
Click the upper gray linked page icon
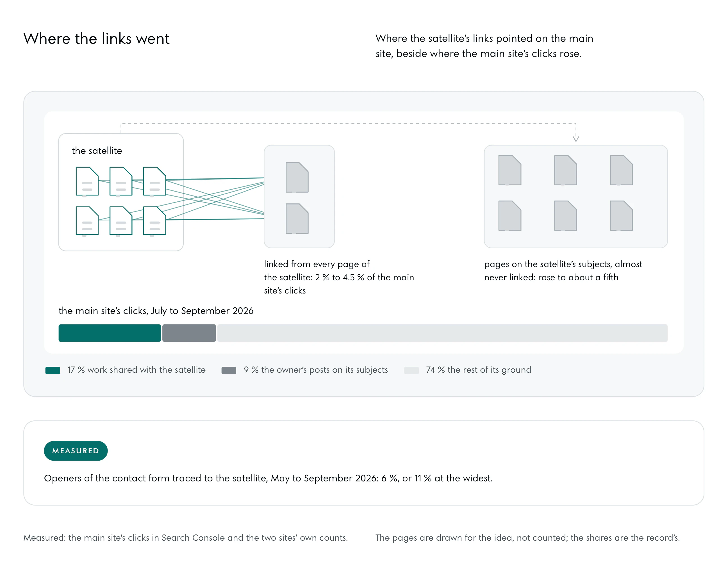point(297,178)
